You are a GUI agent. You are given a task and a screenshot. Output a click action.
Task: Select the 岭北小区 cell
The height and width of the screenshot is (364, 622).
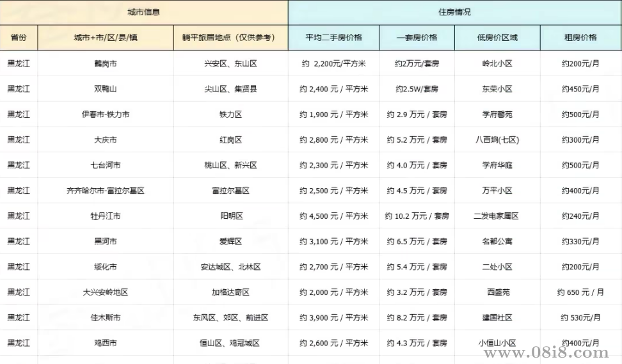[497, 63]
